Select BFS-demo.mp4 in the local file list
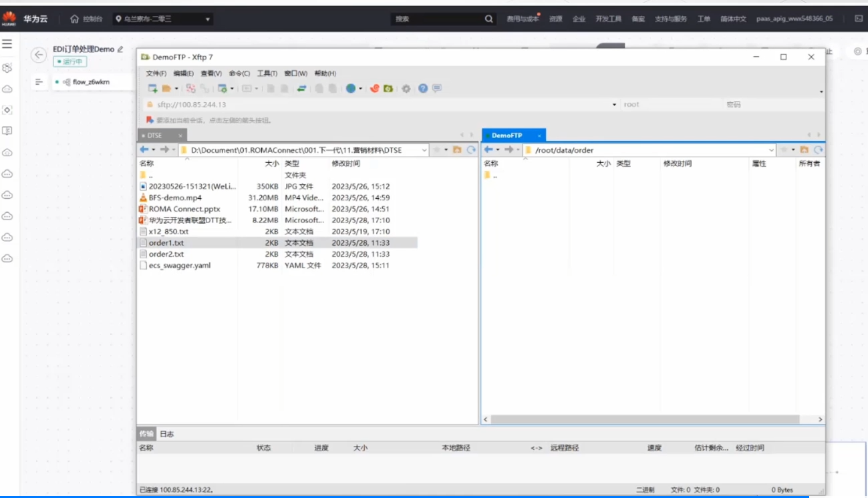Screen dimensions: 868x498 [x=277, y=198]
